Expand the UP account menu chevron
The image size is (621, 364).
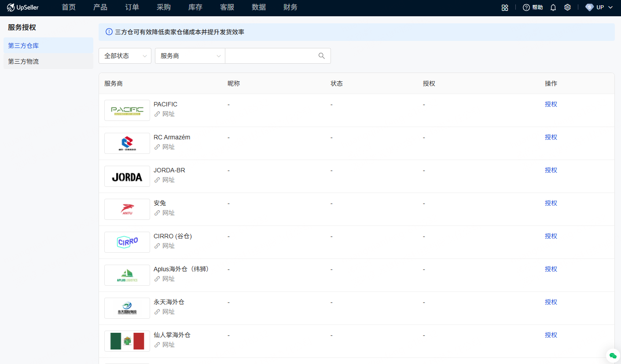tap(610, 7)
